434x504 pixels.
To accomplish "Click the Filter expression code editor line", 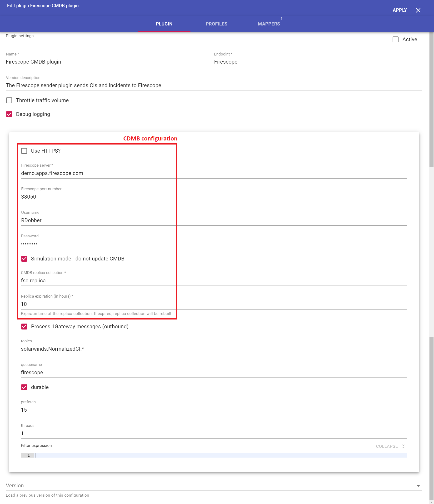I will point(219,455).
